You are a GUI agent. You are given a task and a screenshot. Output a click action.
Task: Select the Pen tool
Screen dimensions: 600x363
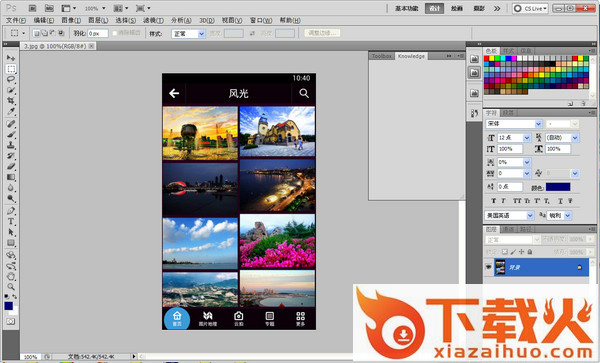tap(11, 211)
